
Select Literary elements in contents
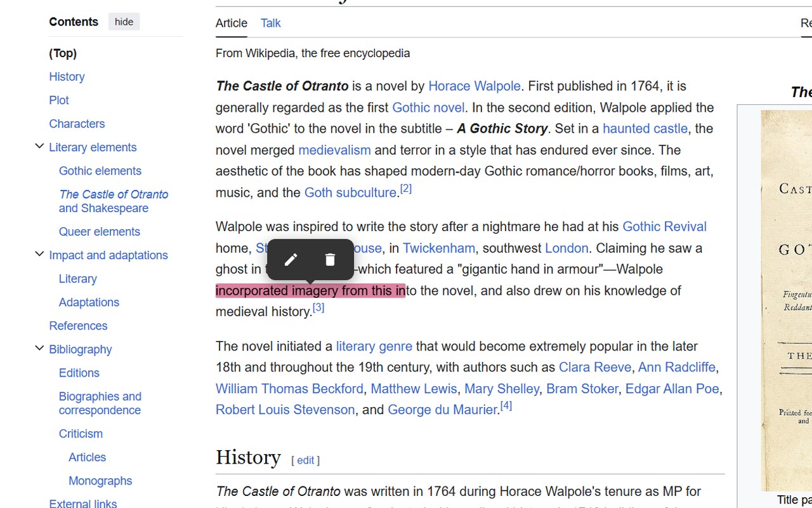[x=93, y=147]
